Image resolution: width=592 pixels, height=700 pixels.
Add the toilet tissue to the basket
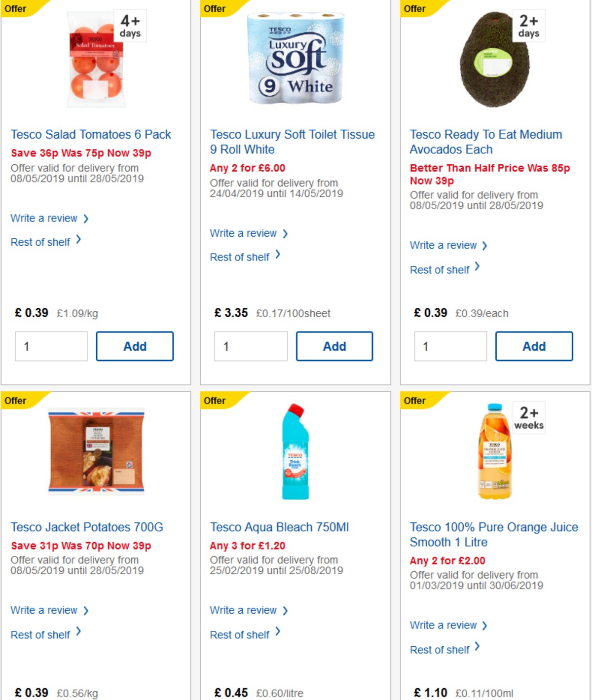[x=334, y=346]
